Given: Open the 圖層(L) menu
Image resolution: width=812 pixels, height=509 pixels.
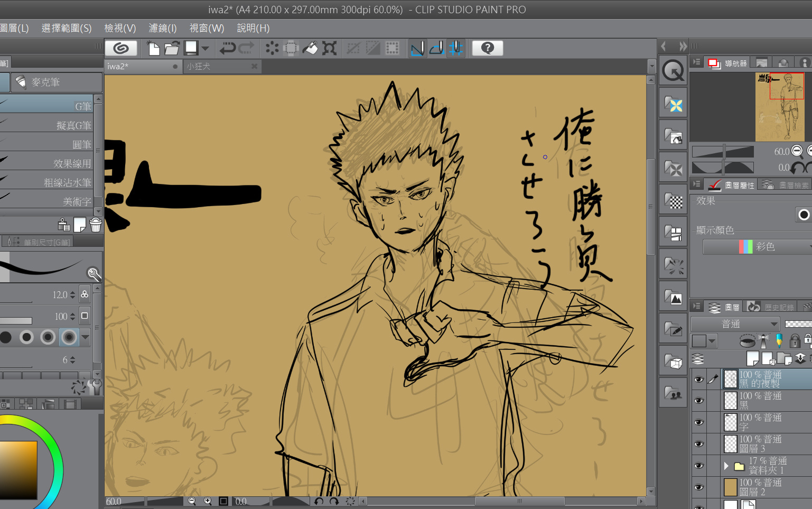Looking at the screenshot, I should pos(14,28).
